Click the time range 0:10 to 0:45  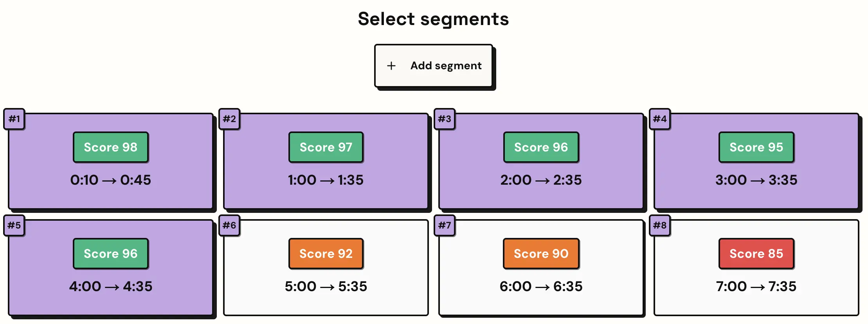point(111,180)
